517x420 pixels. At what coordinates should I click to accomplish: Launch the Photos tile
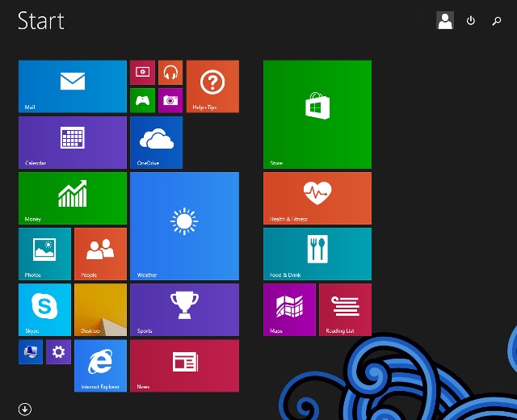[44, 254]
